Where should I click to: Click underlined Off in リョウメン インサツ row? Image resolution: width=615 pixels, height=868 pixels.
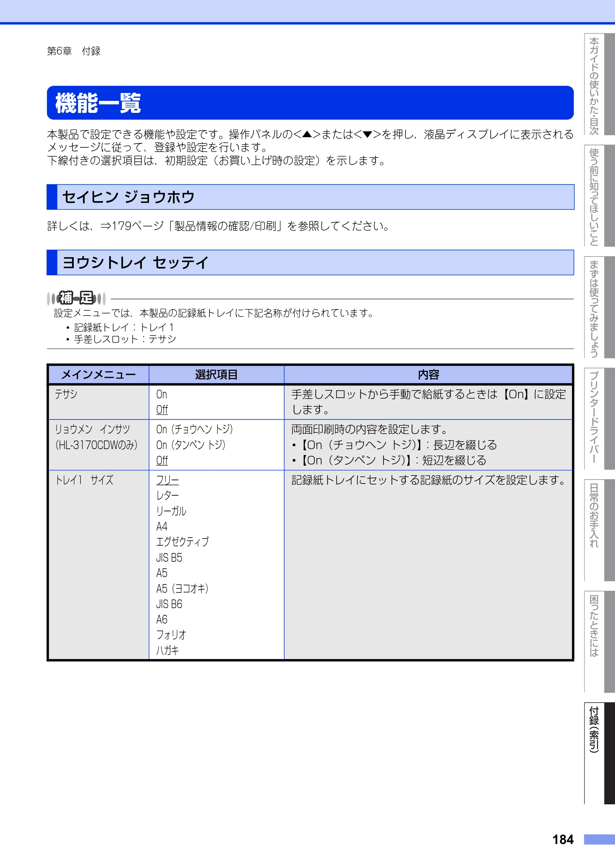point(162,460)
